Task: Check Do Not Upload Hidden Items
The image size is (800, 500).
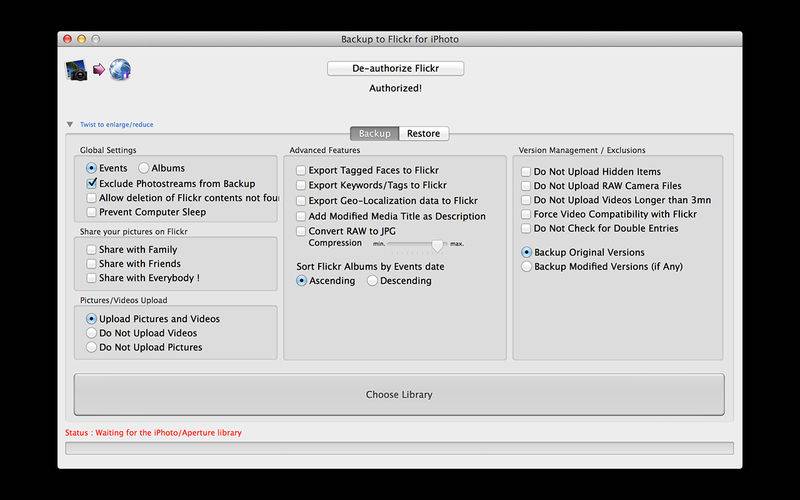Action: [526, 172]
